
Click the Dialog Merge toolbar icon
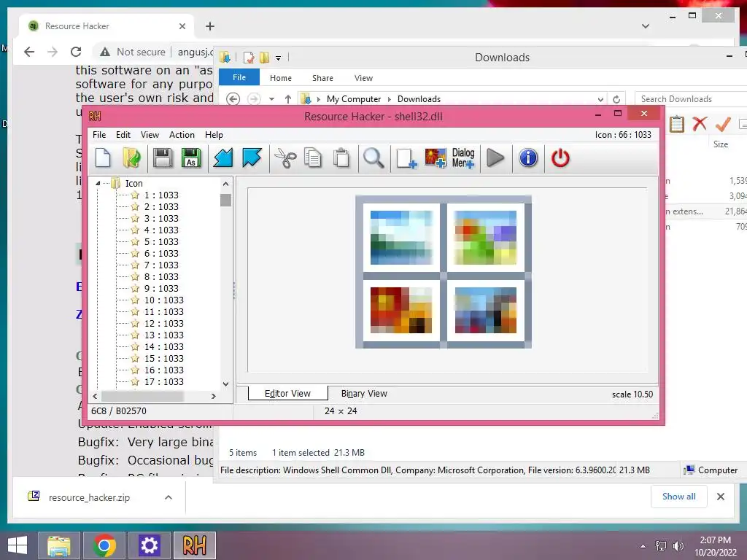tap(463, 158)
